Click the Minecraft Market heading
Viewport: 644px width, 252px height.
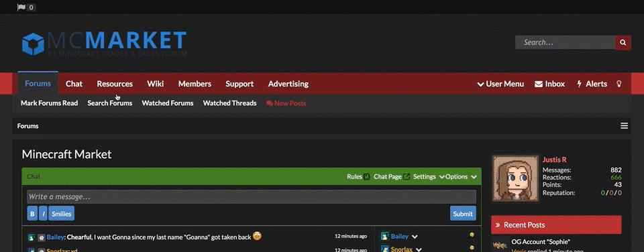66,154
